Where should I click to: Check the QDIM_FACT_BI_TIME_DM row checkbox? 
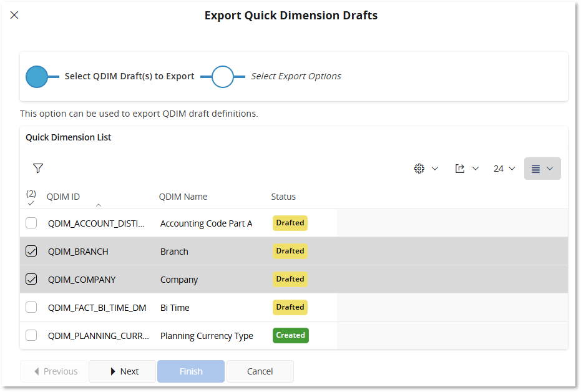[31, 307]
